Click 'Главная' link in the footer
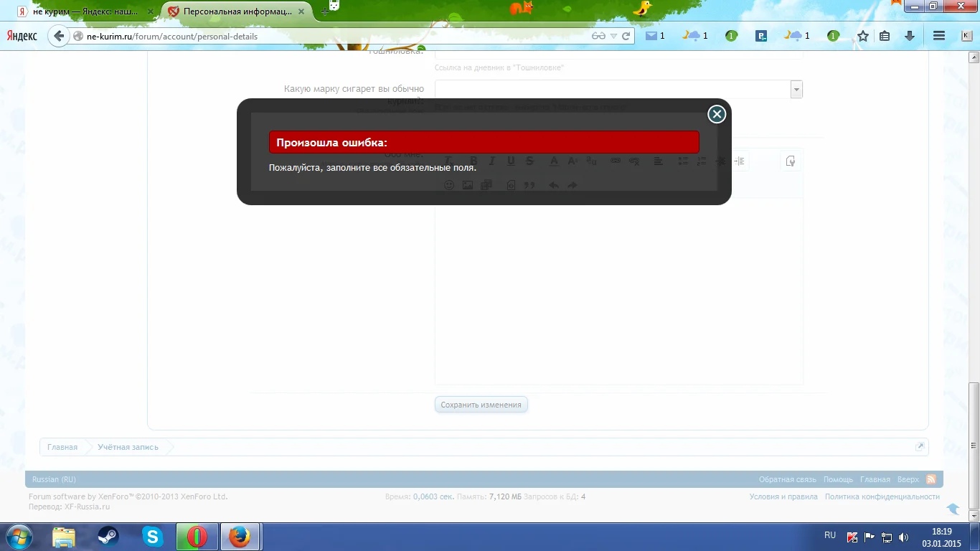The image size is (980, 551). [875, 479]
